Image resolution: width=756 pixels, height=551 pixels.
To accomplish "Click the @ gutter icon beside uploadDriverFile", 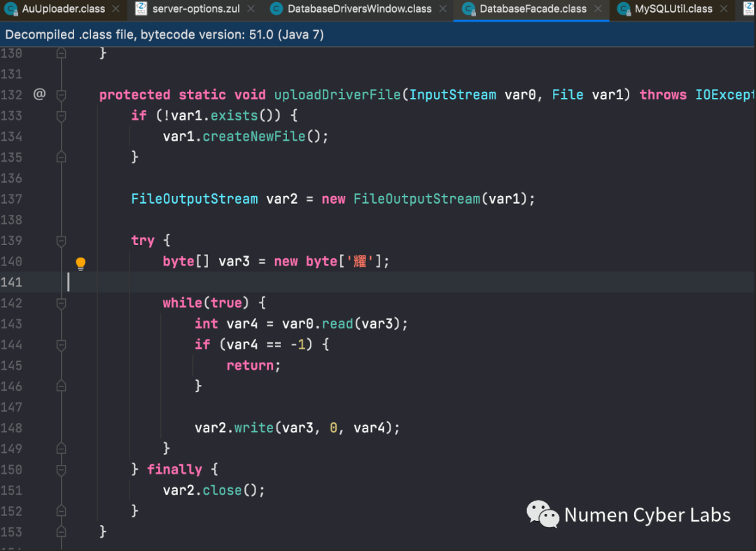I will (39, 94).
